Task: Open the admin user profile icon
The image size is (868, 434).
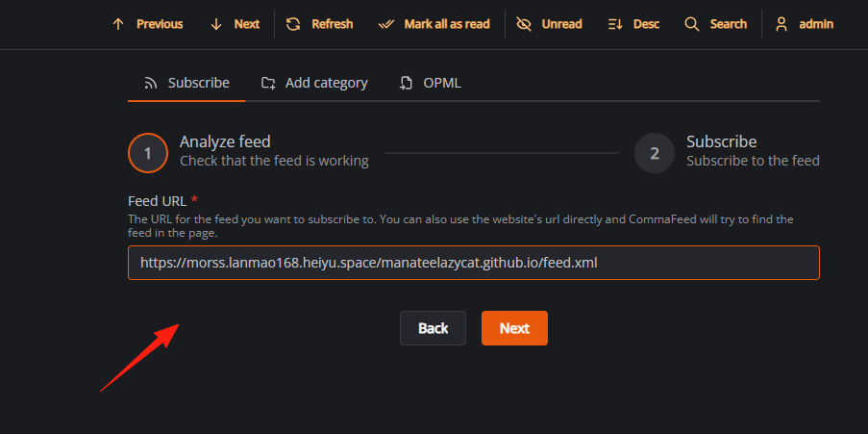Action: (x=781, y=24)
